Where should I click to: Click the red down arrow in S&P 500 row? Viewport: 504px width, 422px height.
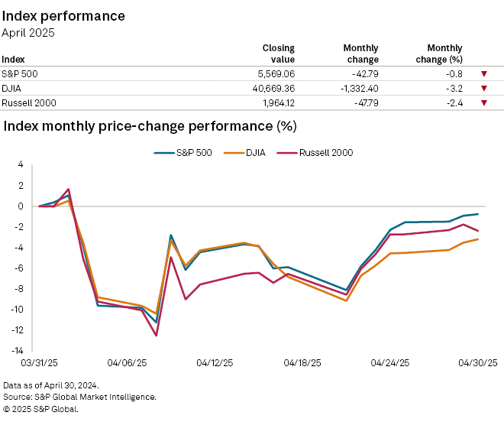(484, 74)
